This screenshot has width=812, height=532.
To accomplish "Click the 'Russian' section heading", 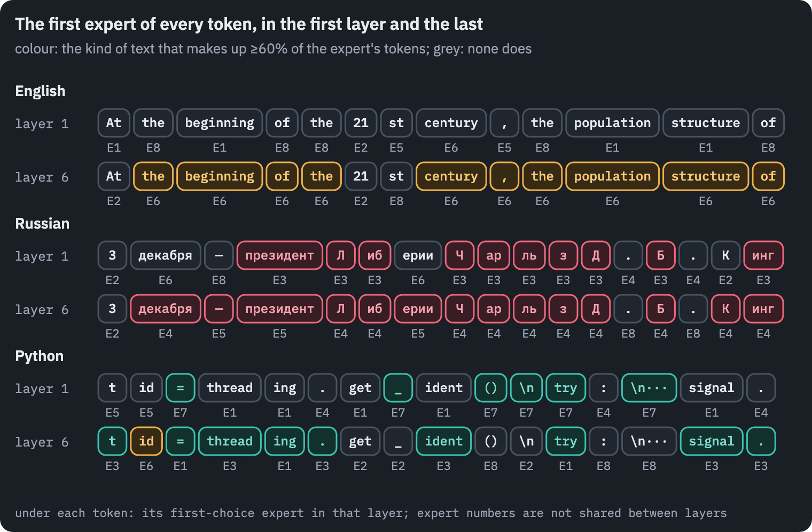I will coord(42,224).
